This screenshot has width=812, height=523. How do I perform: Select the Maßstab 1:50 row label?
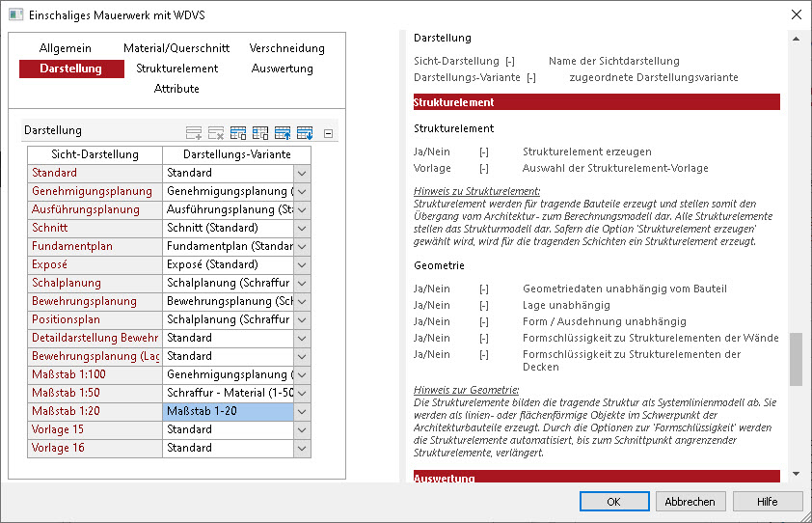point(95,393)
